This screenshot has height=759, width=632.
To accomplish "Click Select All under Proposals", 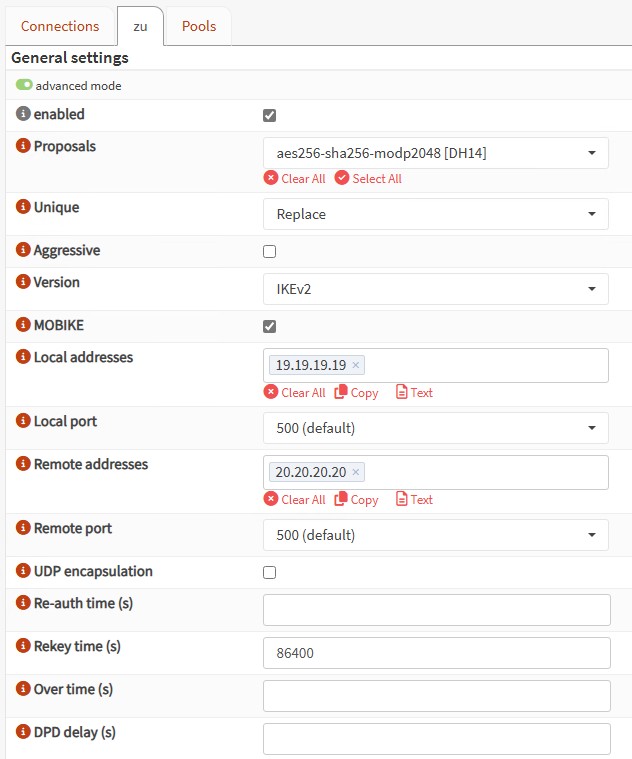I will coord(368,179).
